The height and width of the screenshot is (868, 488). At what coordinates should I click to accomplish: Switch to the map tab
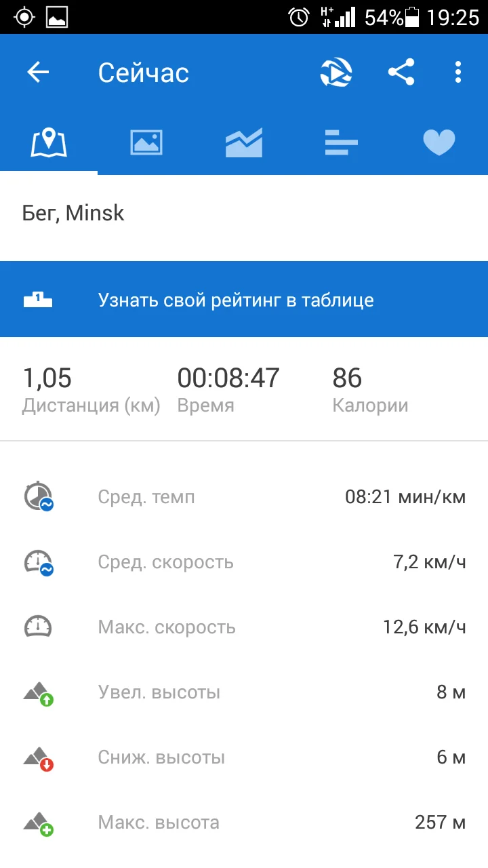point(49,142)
